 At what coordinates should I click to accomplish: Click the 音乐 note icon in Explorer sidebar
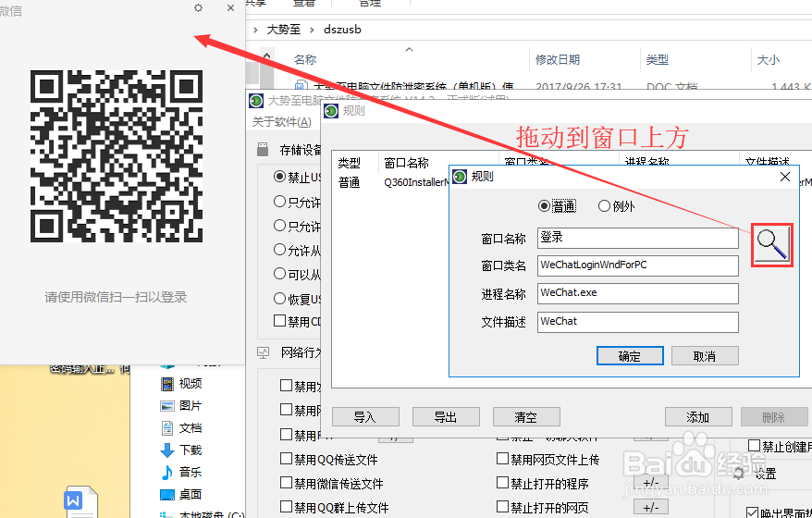pyautogui.click(x=167, y=473)
